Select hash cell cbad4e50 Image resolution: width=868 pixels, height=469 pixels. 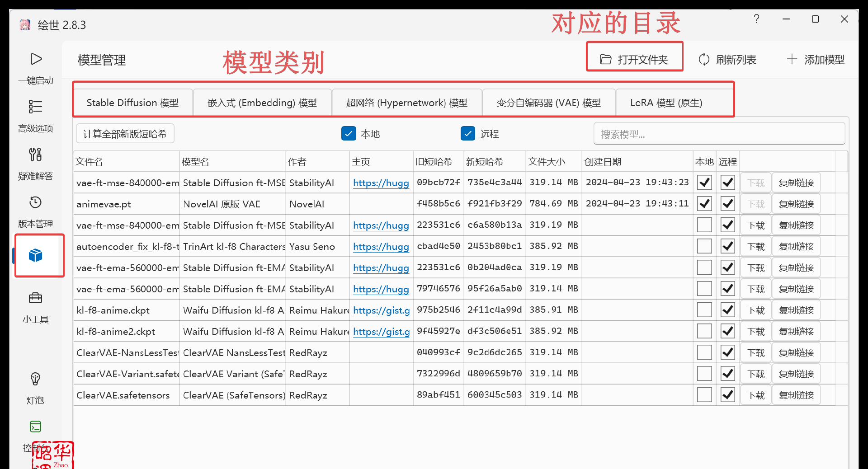click(x=438, y=246)
